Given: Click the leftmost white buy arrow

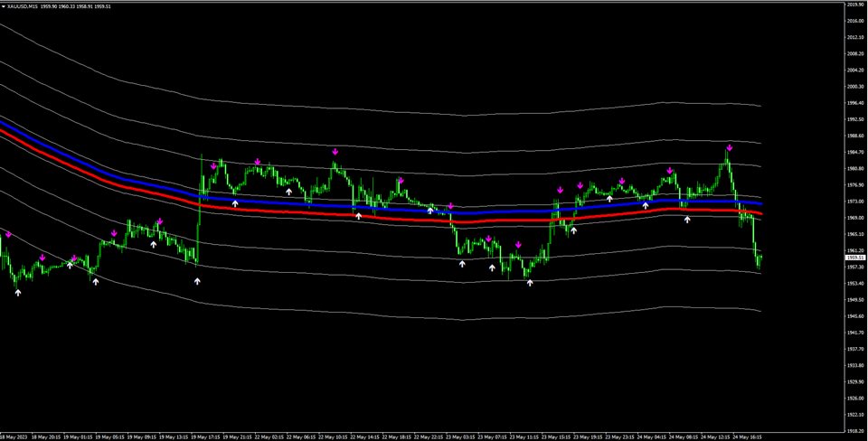Looking at the screenshot, I should coord(17,292).
